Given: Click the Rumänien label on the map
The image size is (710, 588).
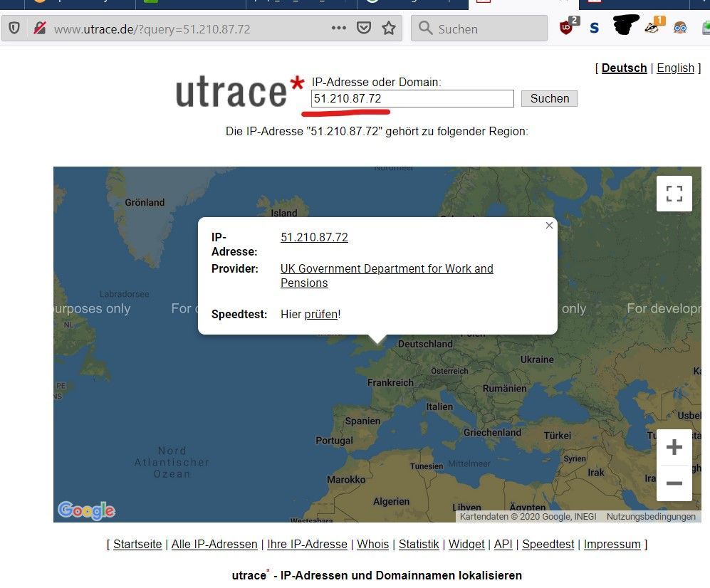Looking at the screenshot, I should (504, 389).
